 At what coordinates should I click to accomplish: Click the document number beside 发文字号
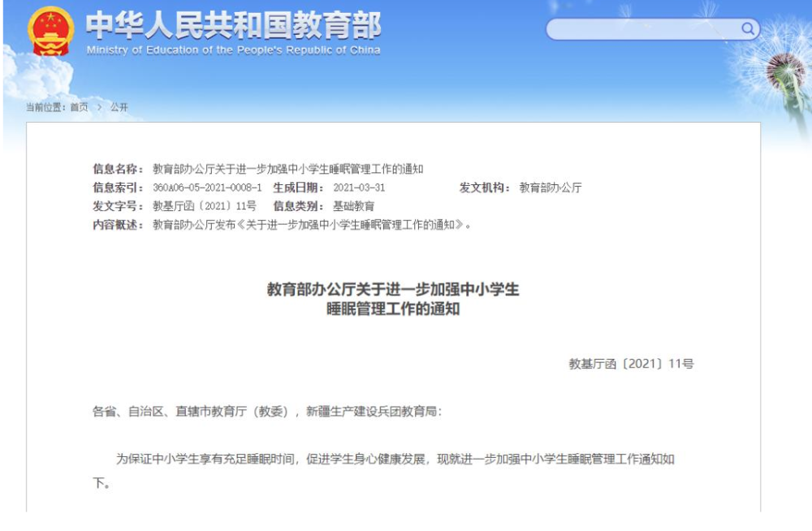pos(205,206)
